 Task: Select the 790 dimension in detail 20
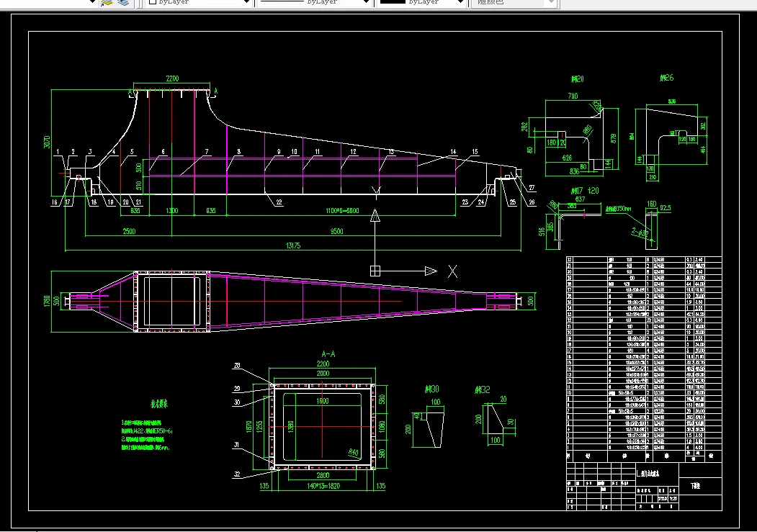point(573,96)
